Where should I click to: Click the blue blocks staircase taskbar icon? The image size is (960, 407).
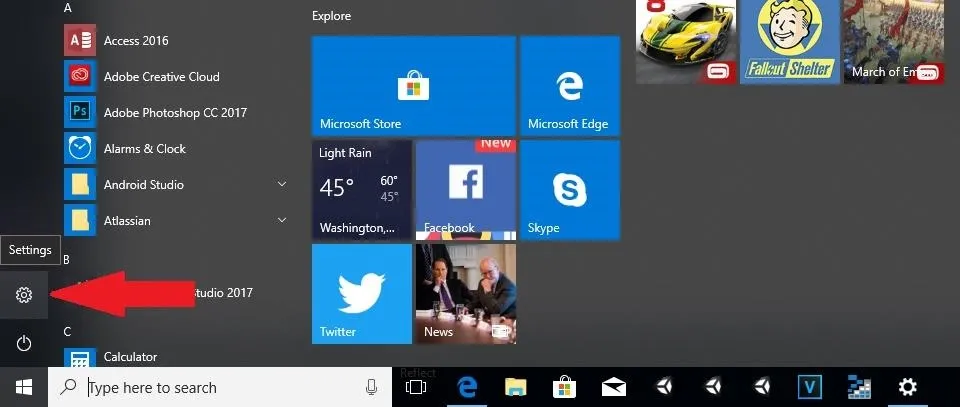point(859,387)
